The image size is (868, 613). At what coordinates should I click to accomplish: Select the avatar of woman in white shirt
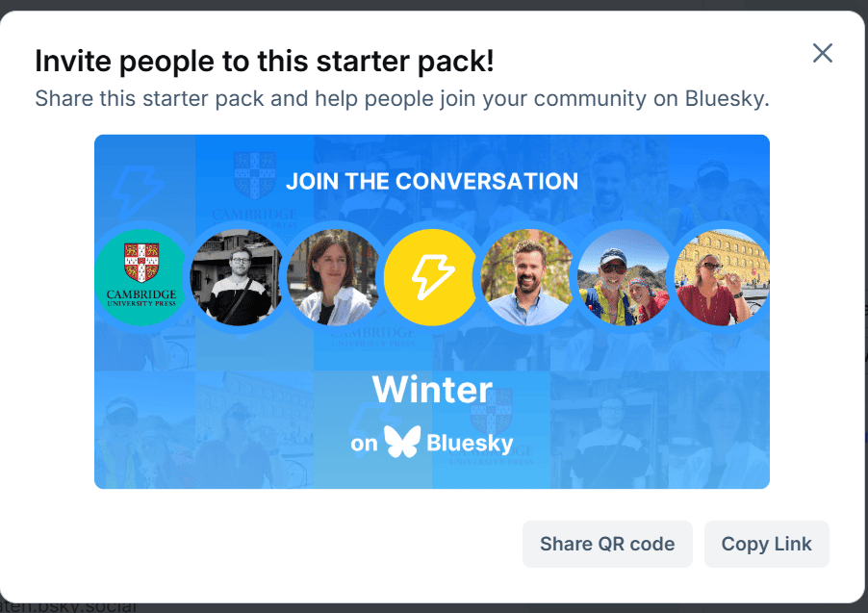point(334,277)
